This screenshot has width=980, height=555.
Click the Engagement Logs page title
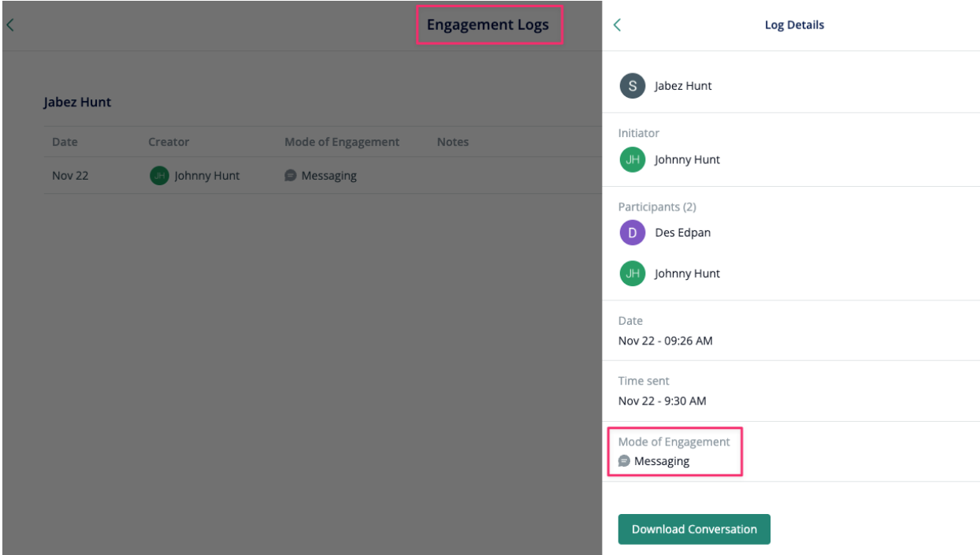tap(488, 25)
